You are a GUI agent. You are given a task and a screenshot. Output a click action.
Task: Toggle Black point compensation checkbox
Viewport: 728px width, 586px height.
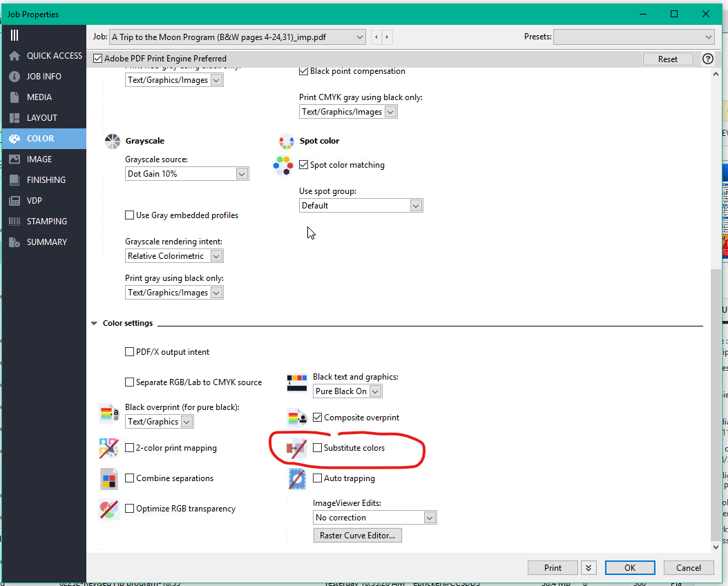point(304,71)
